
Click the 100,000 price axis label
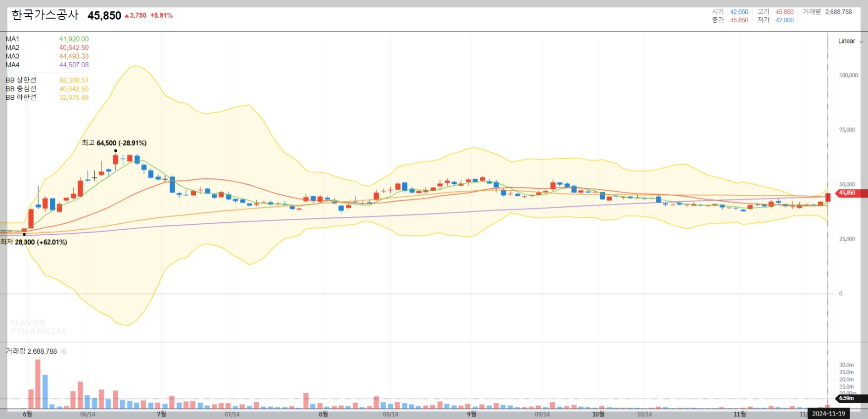point(848,75)
